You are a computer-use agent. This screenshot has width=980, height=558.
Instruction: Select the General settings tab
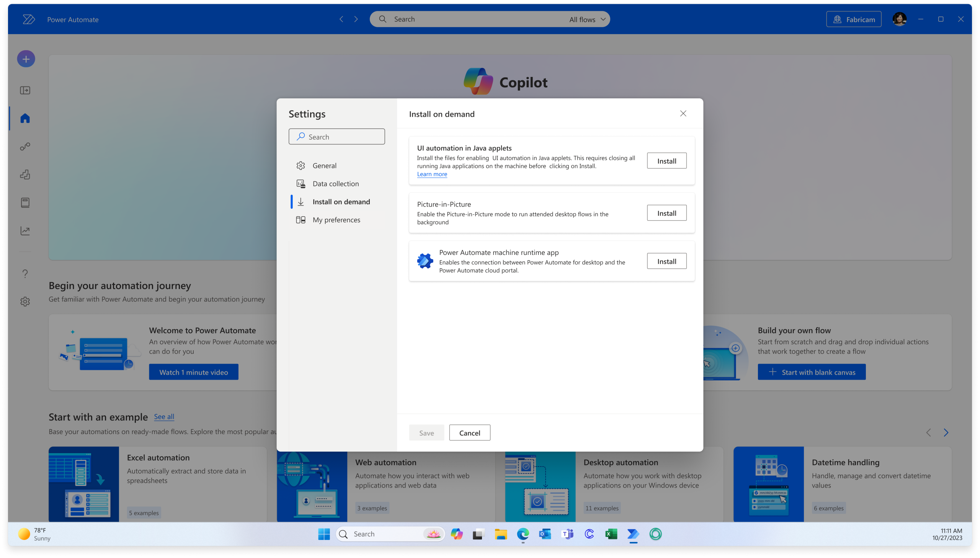(x=324, y=166)
